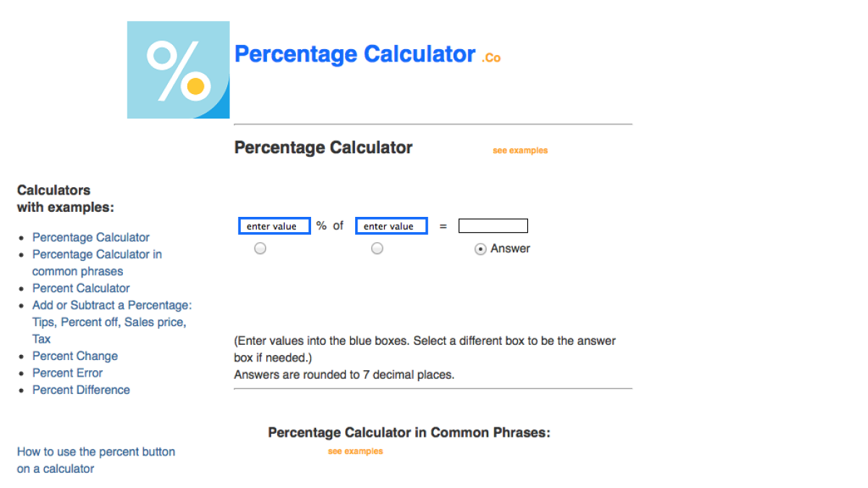Select radio button under first value box
Image resolution: width=868 pixels, height=488 pixels.
tap(260, 248)
